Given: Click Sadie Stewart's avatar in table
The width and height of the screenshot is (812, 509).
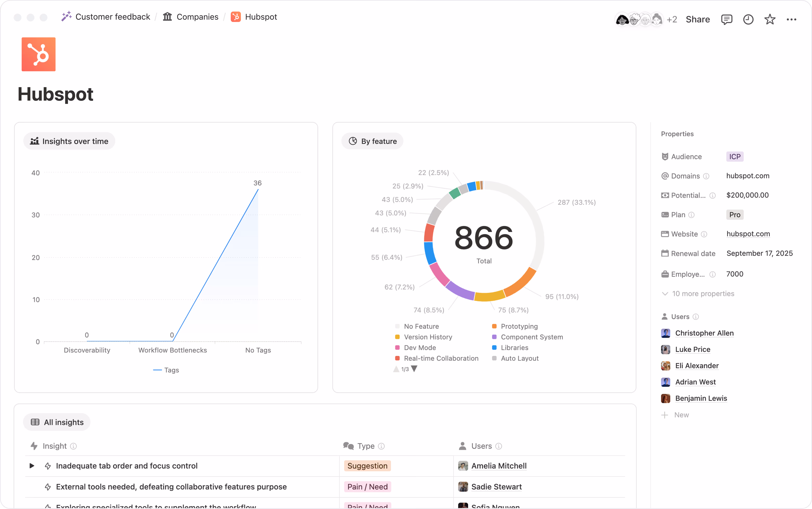Looking at the screenshot, I should point(463,487).
